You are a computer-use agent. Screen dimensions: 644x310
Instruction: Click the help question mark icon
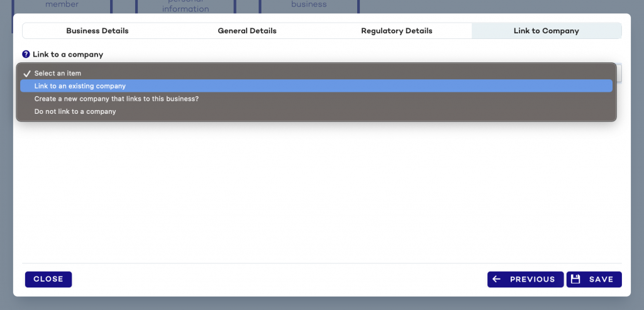(x=26, y=54)
